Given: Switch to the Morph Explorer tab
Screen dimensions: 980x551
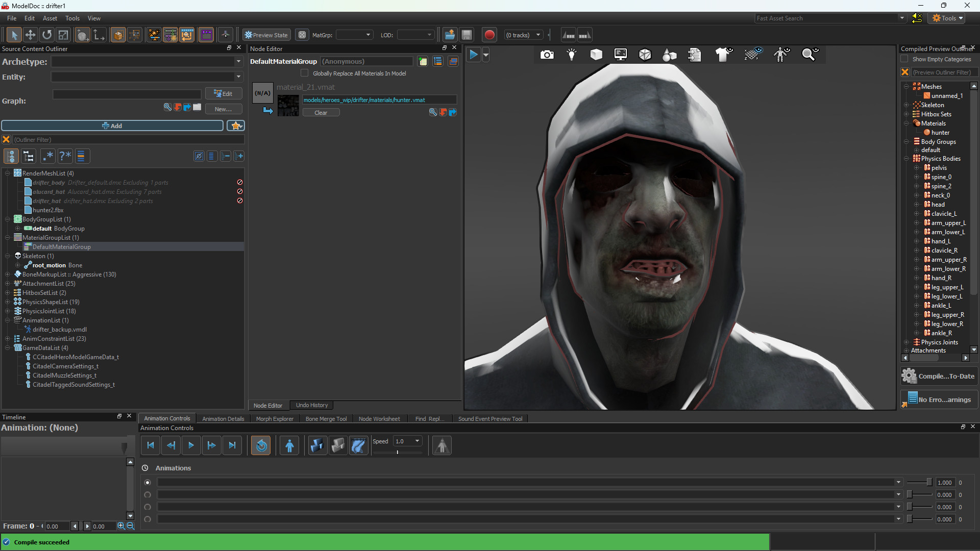Looking at the screenshot, I should click(275, 418).
